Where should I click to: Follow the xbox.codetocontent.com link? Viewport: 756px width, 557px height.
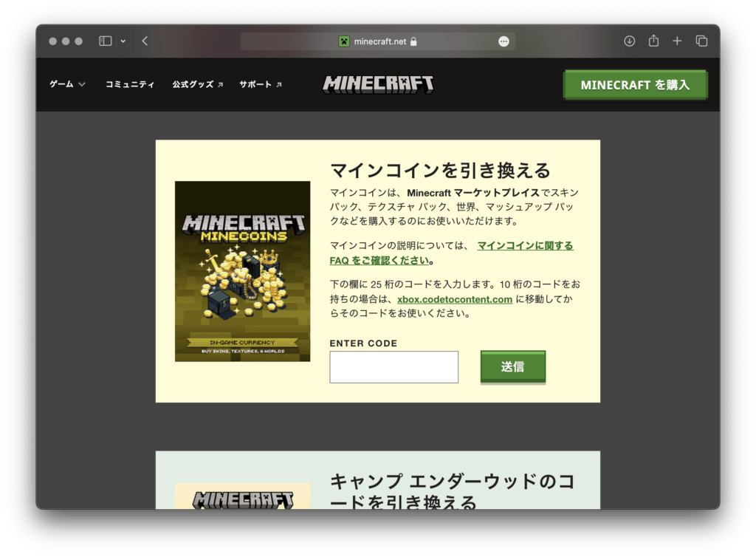(454, 299)
